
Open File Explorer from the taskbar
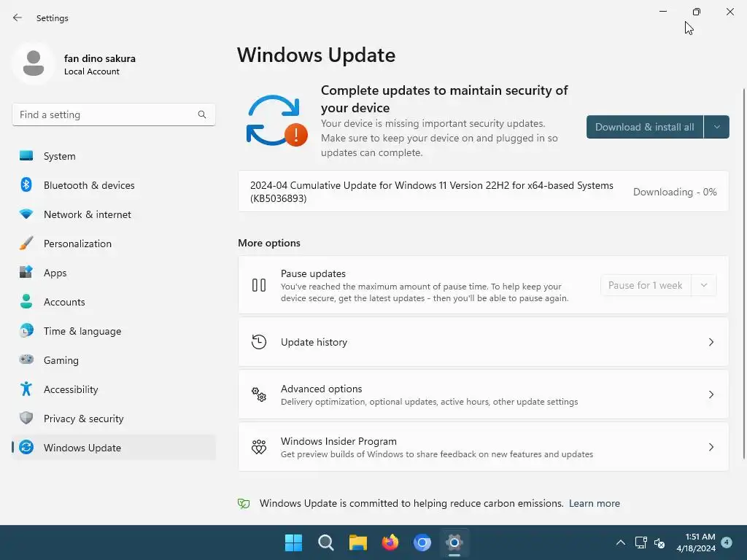(357, 542)
